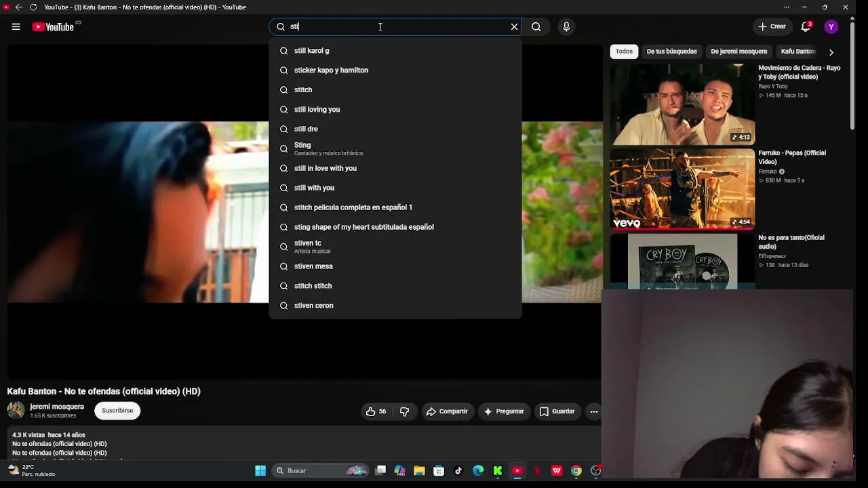Open the WPS Office taskbar icon
The width and height of the screenshot is (868, 488).
pos(557,471)
